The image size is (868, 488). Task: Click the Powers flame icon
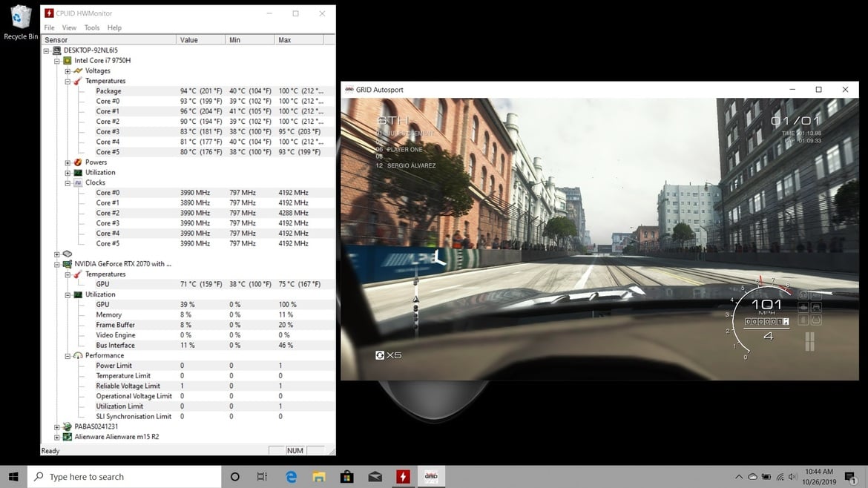[78, 162]
